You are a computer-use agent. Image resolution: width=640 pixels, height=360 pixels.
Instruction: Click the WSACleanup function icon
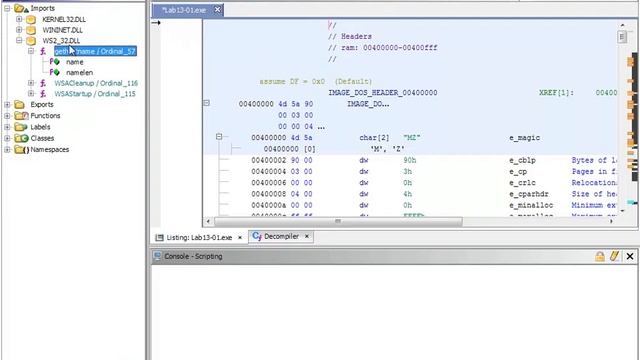pos(43,83)
